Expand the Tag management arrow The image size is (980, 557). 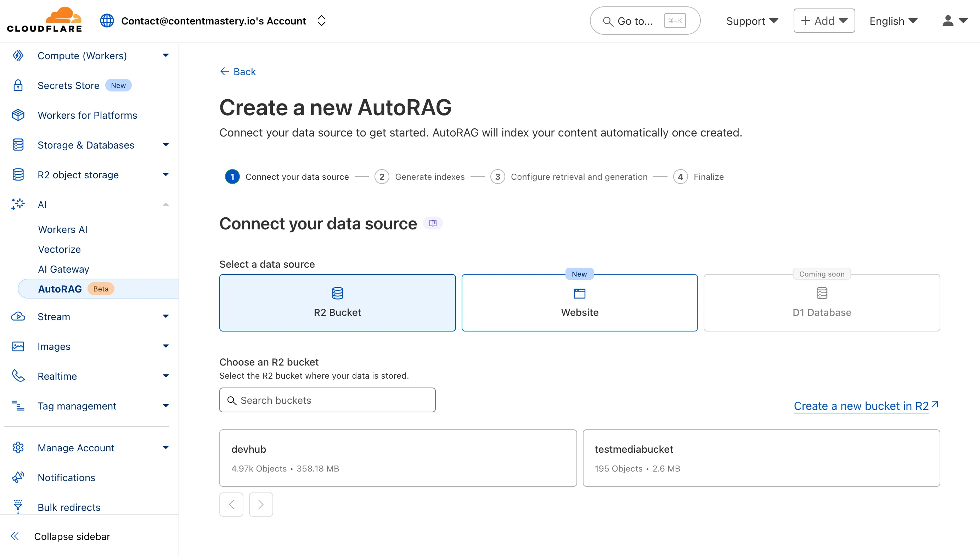pyautogui.click(x=165, y=406)
